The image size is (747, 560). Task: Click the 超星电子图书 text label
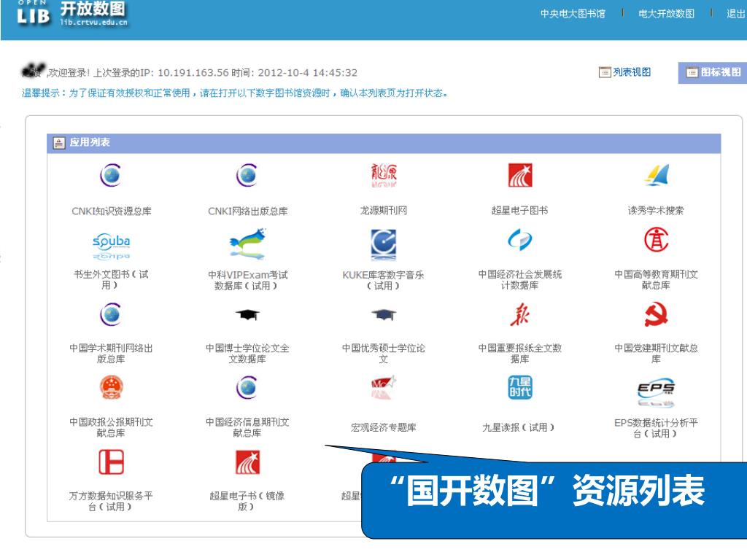coord(519,211)
